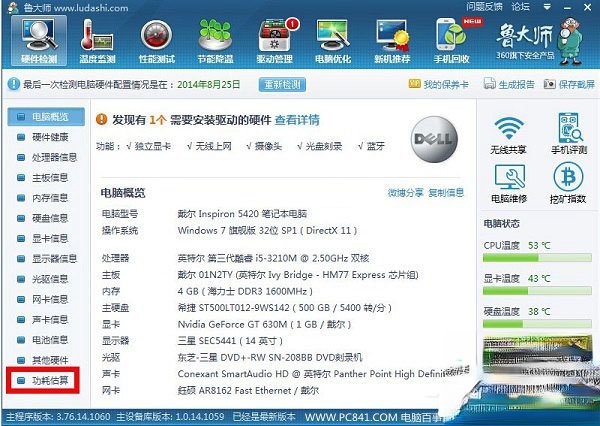Open the 驱动管理 driver management icon

275,41
